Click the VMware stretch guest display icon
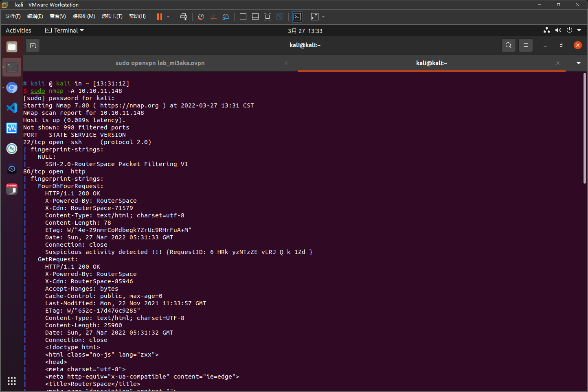588x392 pixels. pos(315,17)
